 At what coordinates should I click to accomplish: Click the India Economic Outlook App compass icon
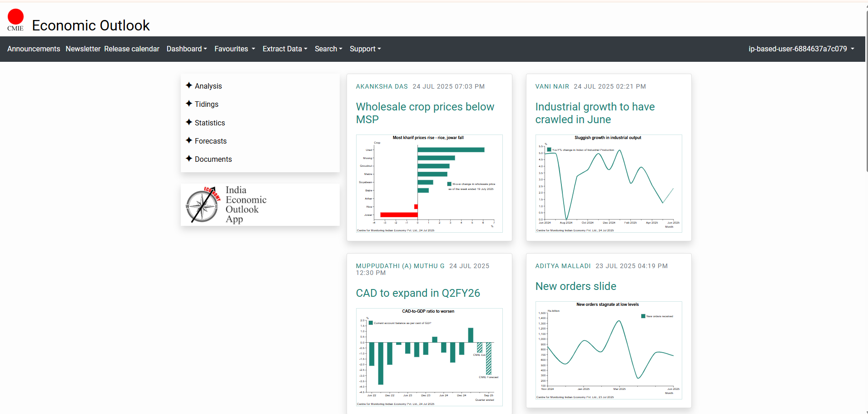pyautogui.click(x=203, y=205)
